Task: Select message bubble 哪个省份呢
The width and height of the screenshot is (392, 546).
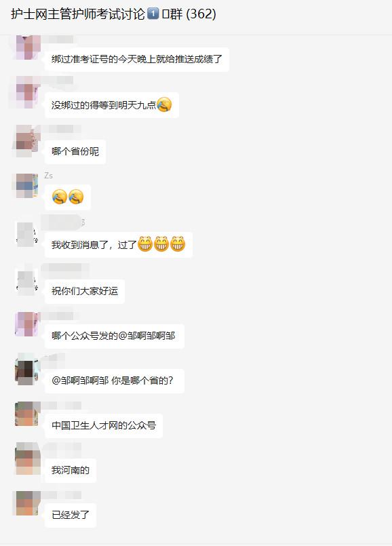Action: [75, 151]
